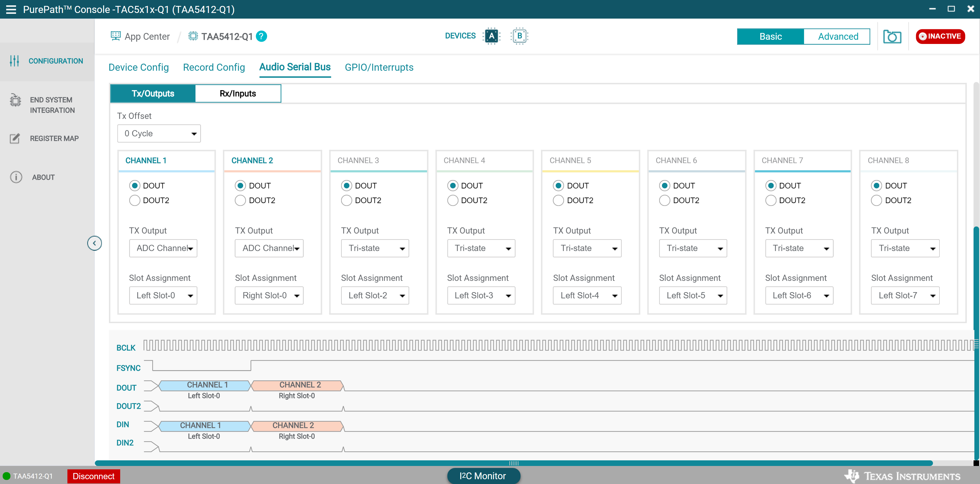Click the About info icon
The width and height of the screenshot is (980, 484).
tap(15, 177)
